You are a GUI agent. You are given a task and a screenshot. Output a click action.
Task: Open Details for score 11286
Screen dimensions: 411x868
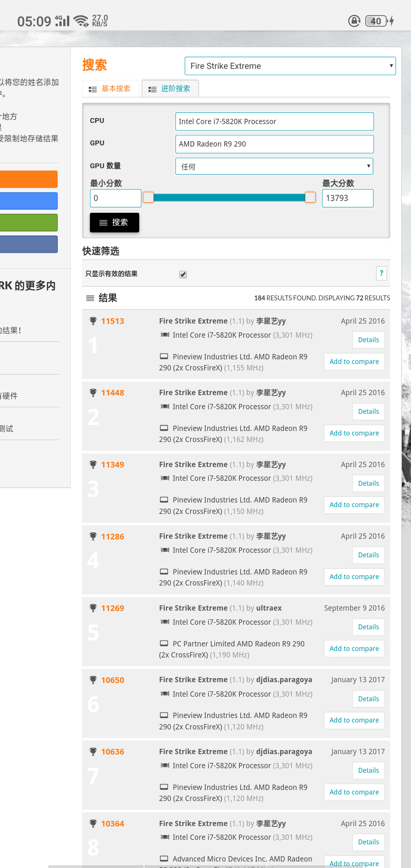368,555
